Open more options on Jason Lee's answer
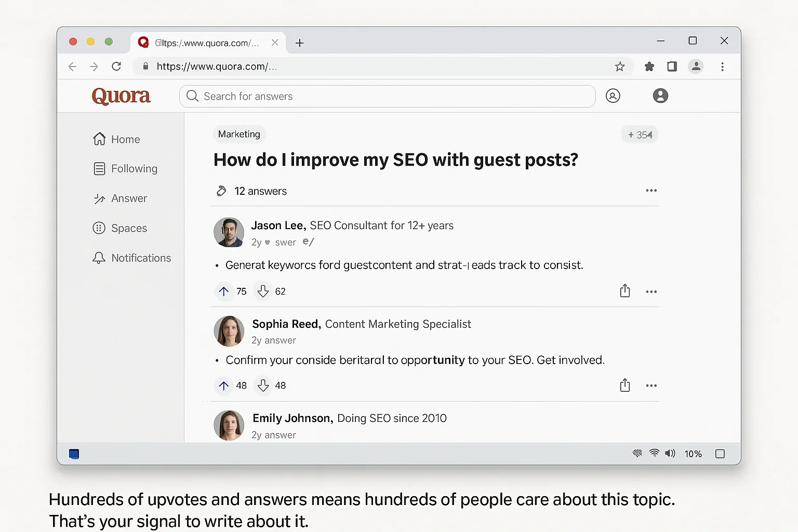 point(651,291)
